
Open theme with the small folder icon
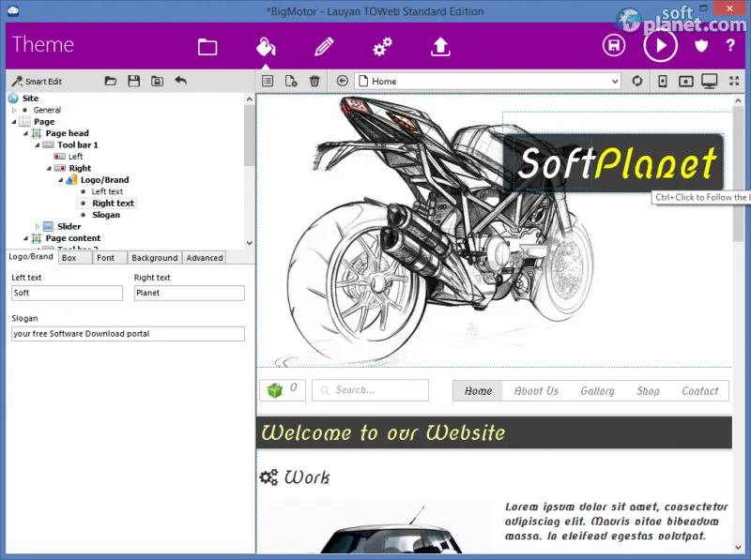click(111, 81)
